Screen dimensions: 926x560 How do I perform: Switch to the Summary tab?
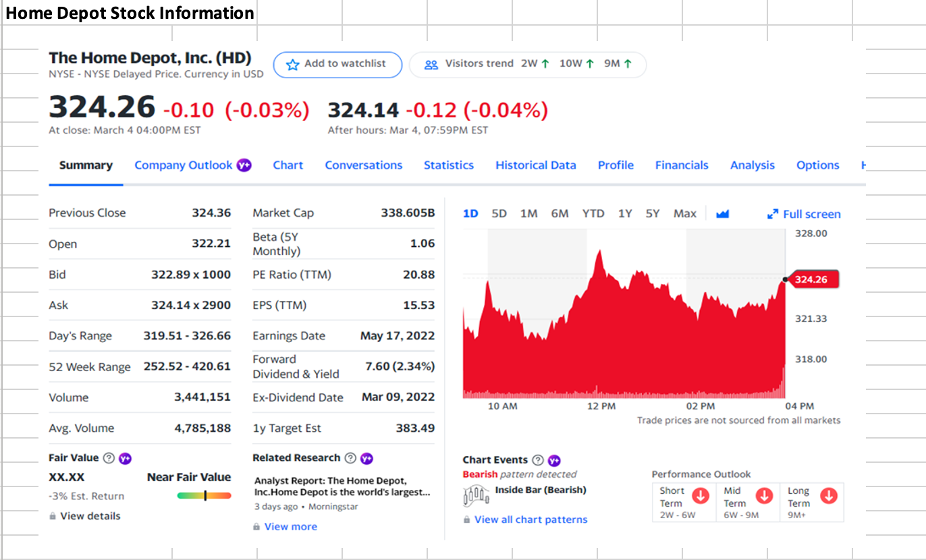point(86,165)
